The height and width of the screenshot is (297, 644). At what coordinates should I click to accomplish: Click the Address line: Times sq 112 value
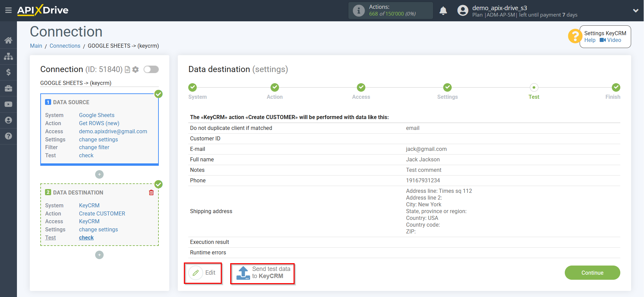(x=439, y=191)
